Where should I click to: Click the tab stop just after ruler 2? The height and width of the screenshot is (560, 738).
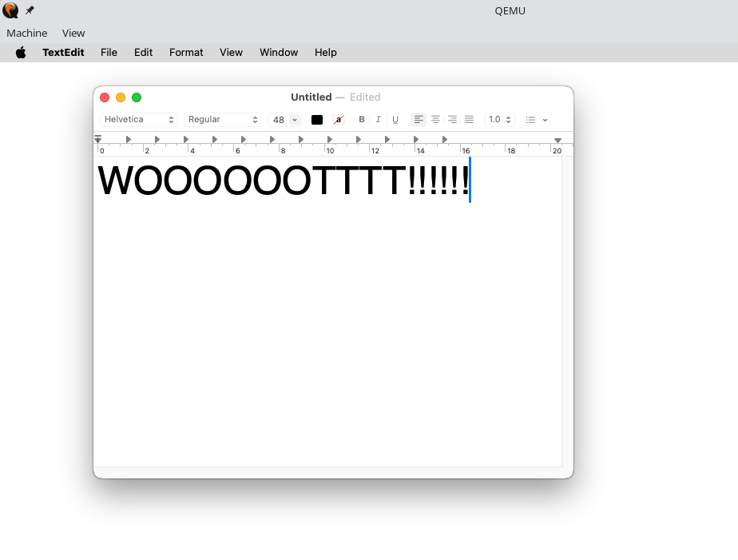point(157,139)
